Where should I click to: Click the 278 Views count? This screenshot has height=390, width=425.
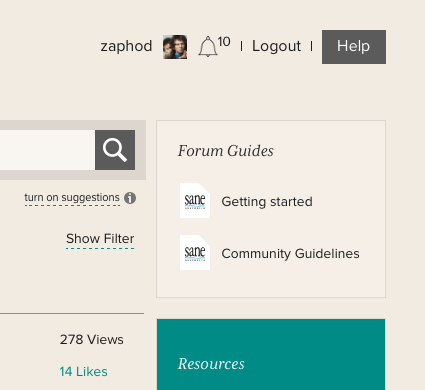coord(92,340)
